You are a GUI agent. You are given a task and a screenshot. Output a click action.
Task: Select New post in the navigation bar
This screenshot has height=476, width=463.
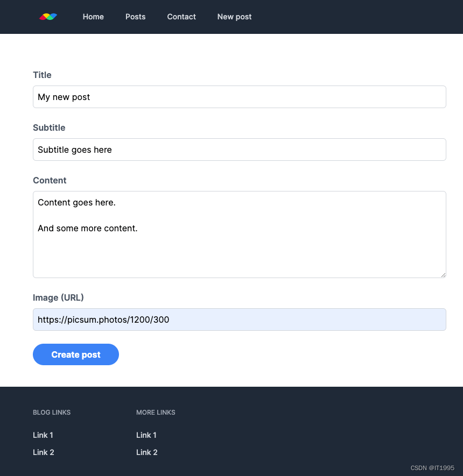[234, 17]
